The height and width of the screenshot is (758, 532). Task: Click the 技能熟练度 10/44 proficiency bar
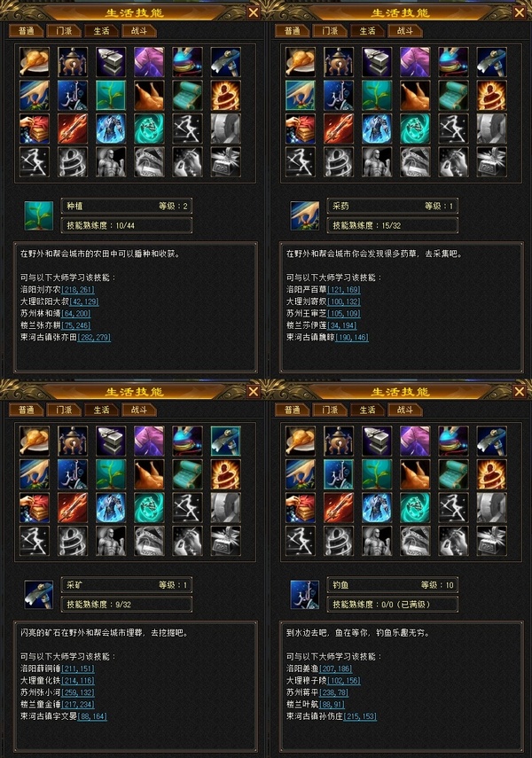pyautogui.click(x=127, y=225)
